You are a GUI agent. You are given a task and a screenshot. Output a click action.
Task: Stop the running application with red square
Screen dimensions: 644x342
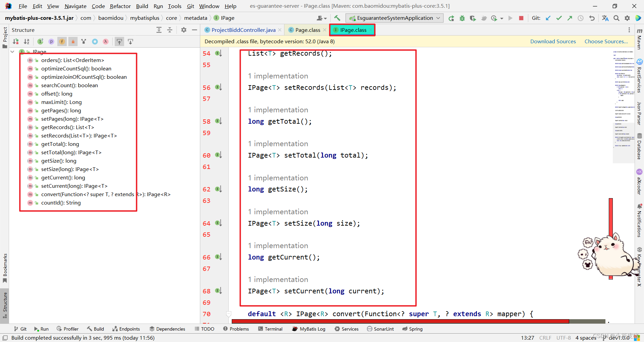pyautogui.click(x=521, y=18)
